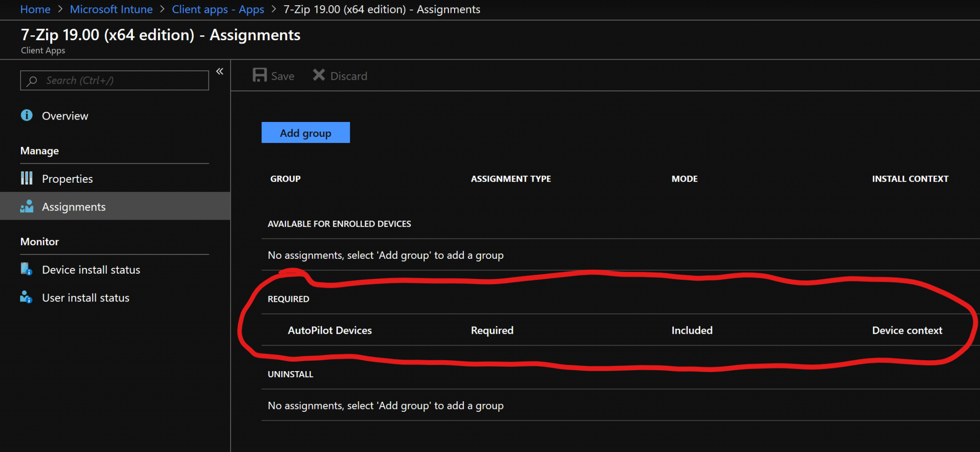Image resolution: width=980 pixels, height=452 pixels.
Task: Click the search magnifier icon
Action: 32,80
